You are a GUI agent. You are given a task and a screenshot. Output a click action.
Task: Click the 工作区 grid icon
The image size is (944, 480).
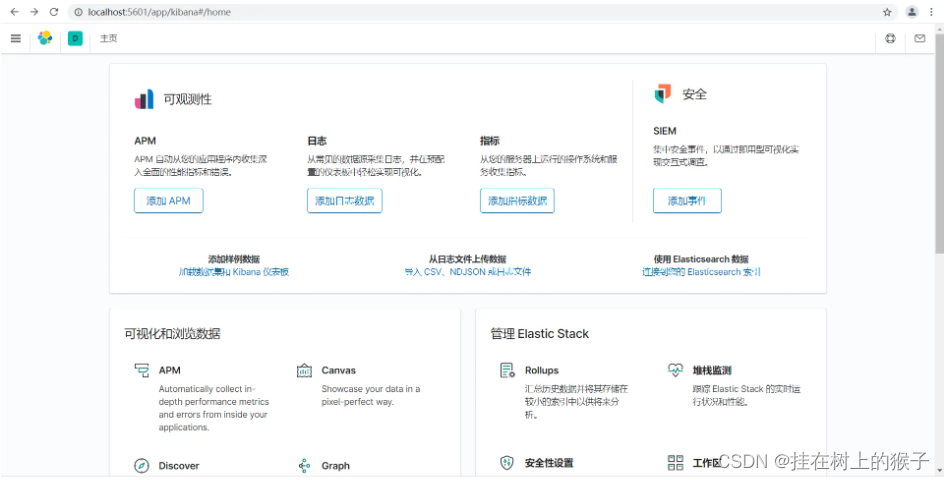tap(675, 463)
